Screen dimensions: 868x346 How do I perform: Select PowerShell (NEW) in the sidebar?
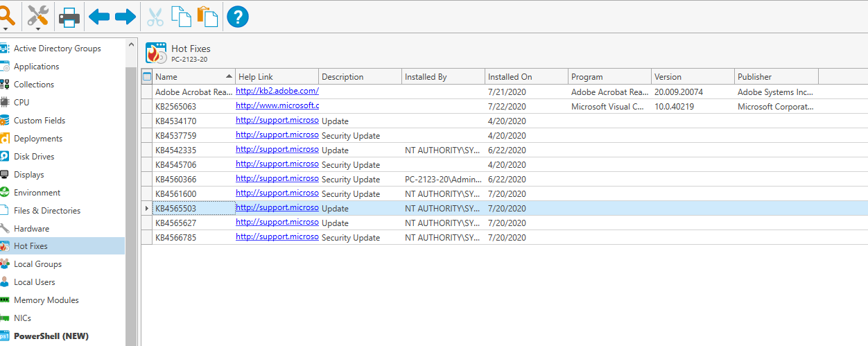point(51,336)
